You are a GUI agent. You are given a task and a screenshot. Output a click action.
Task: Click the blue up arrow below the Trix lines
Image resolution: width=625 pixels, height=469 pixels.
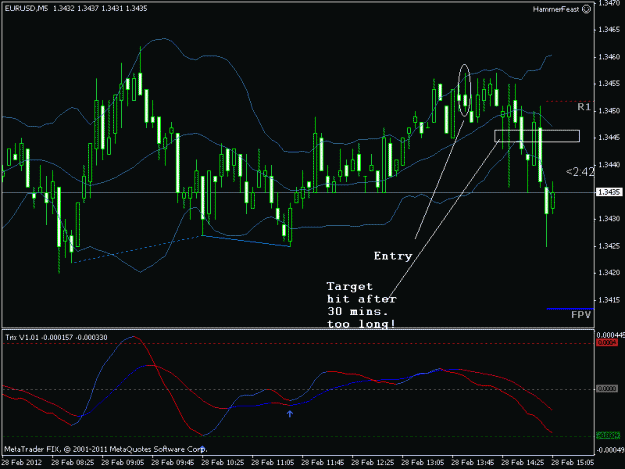point(290,414)
